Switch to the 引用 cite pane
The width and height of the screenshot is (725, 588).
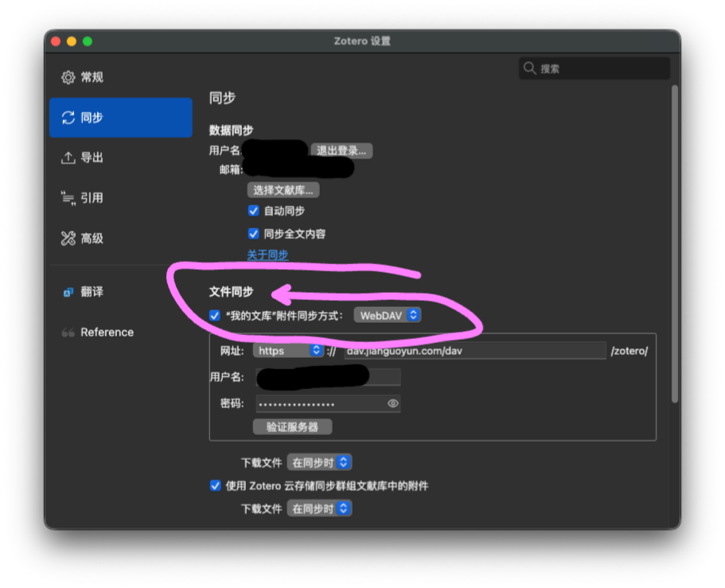coord(121,198)
